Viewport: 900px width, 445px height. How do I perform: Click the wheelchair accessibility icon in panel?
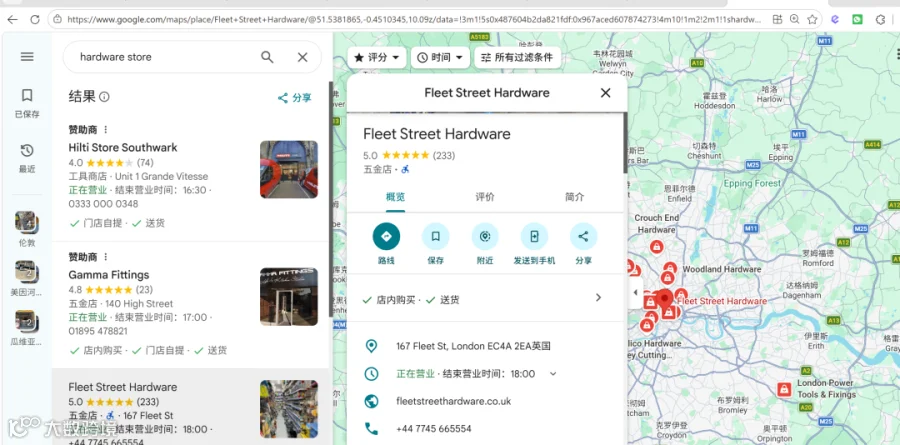[x=405, y=169]
